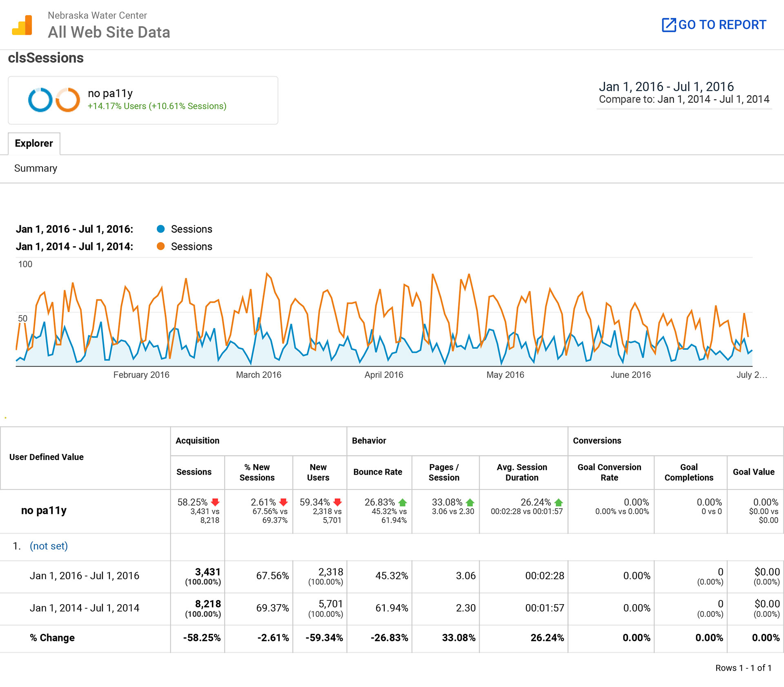Screen dimensions: 784x687
Task: Select the 'no pa11y' segment name
Action: click(x=110, y=93)
